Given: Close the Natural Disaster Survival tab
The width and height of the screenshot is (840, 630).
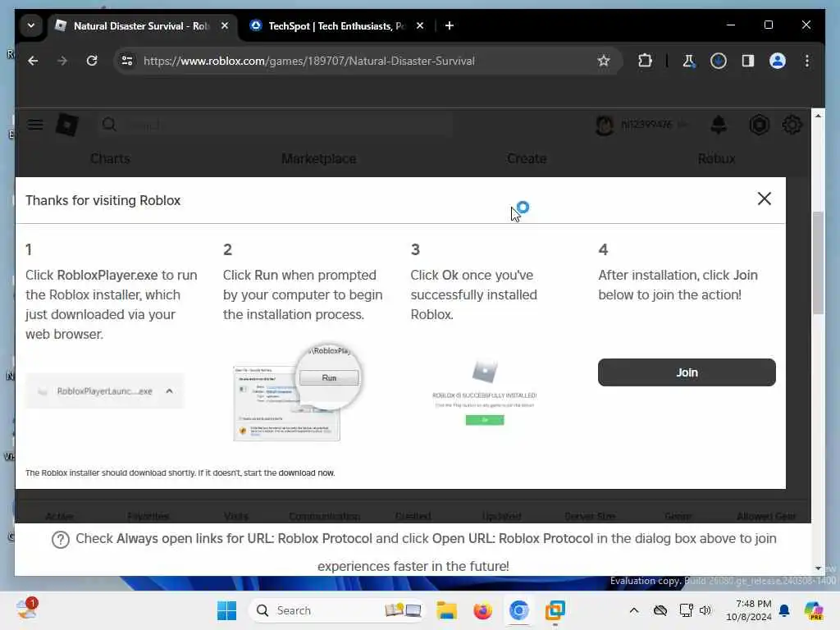Looking at the screenshot, I should [x=225, y=25].
